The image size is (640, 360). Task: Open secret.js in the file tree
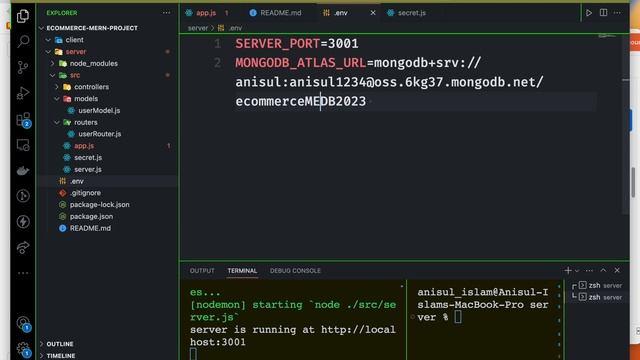click(108, 158)
